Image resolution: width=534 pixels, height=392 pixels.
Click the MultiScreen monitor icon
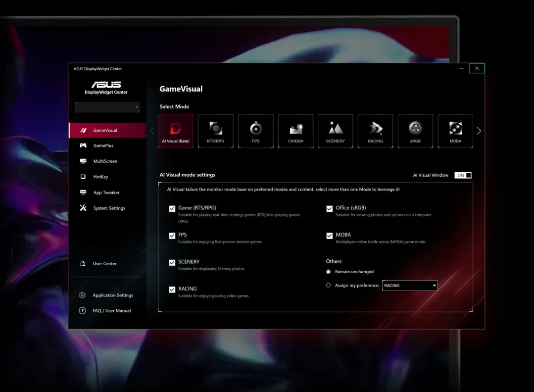[x=83, y=161]
